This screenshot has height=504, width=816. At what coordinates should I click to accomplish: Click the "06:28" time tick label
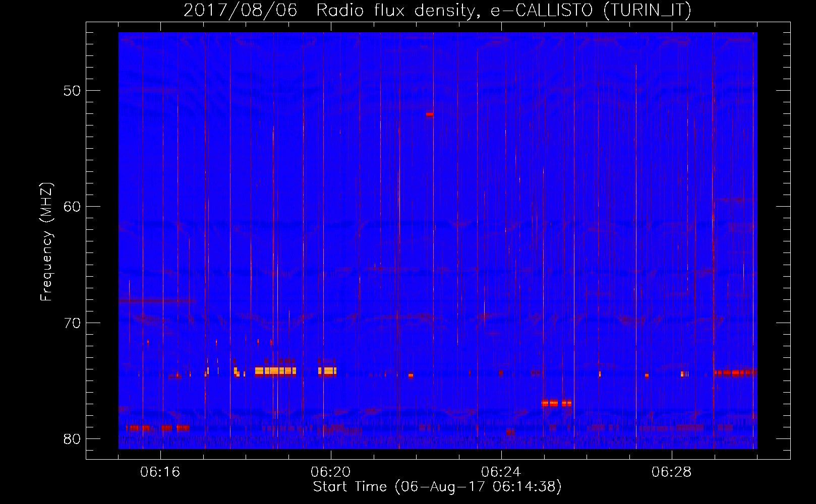coord(672,472)
